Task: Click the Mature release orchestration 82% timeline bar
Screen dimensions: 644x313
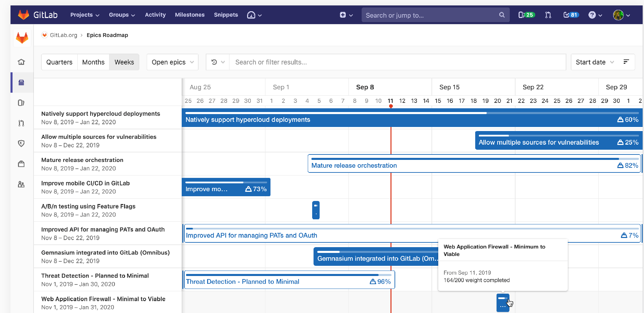Action: coord(475,163)
